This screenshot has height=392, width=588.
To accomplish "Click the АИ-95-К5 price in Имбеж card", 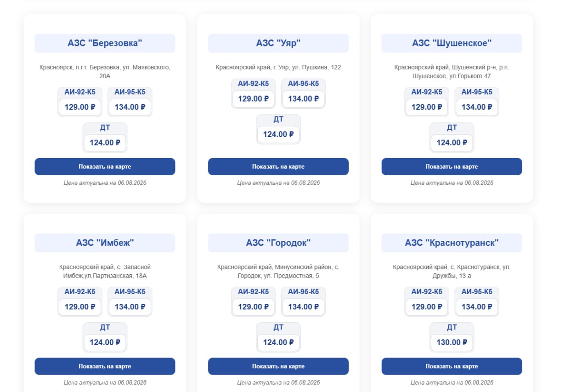I will pyautogui.click(x=130, y=307).
